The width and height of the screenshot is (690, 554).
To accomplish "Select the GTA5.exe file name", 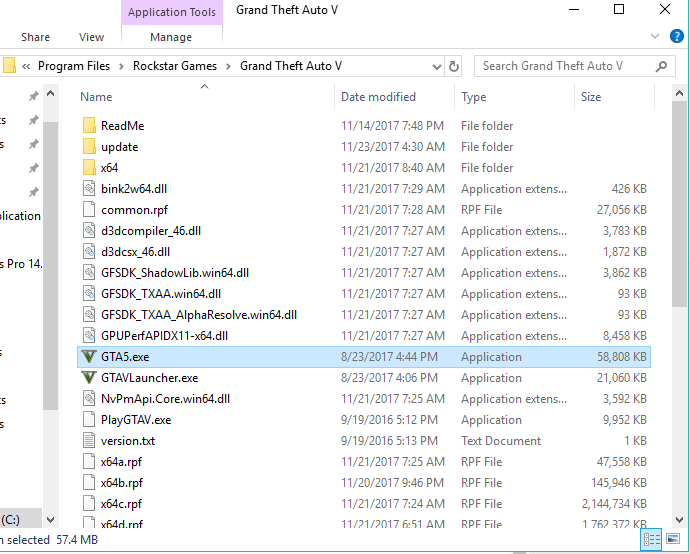I will pos(125,357).
